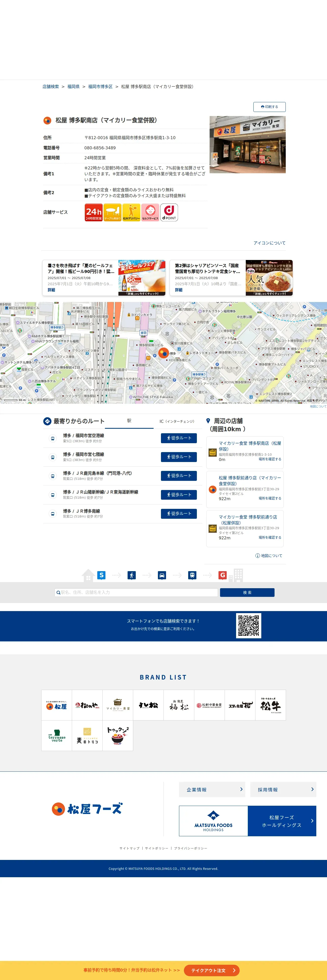Image resolution: width=327 pixels, height=980 pixels.
Task: Open the サイトポリシー footer link
Action: [156, 848]
